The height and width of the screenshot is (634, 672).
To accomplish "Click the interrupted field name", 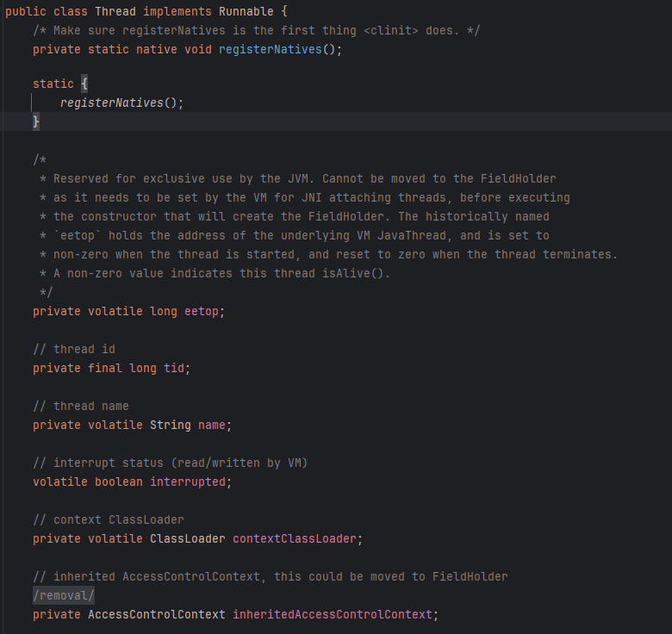I will 188,482.
